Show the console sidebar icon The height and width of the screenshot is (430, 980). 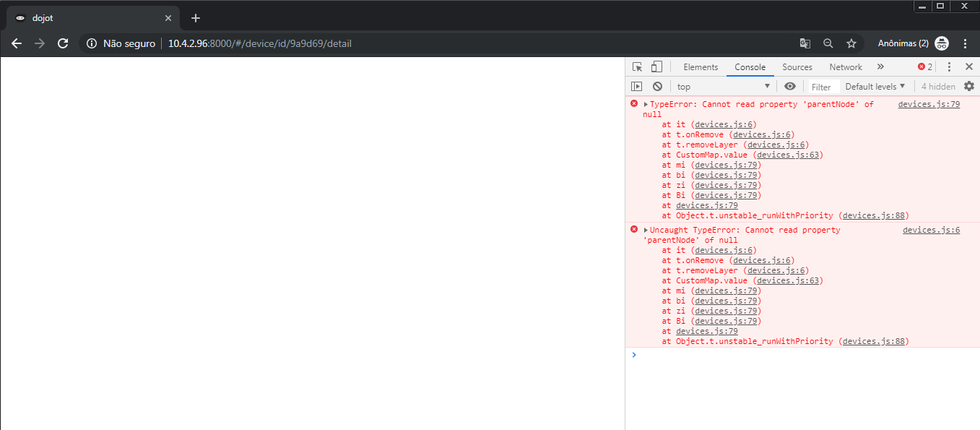click(638, 86)
